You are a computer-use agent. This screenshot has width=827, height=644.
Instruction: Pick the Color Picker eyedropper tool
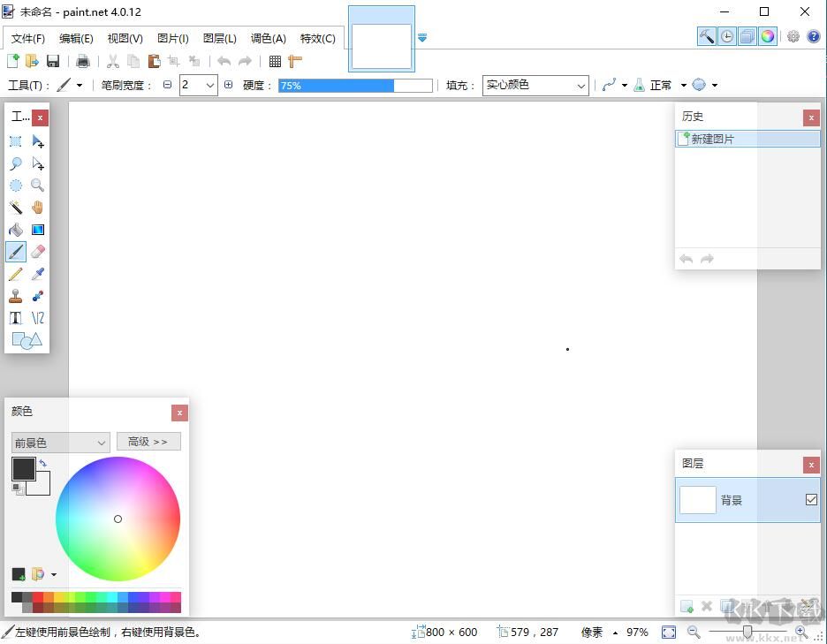38,274
